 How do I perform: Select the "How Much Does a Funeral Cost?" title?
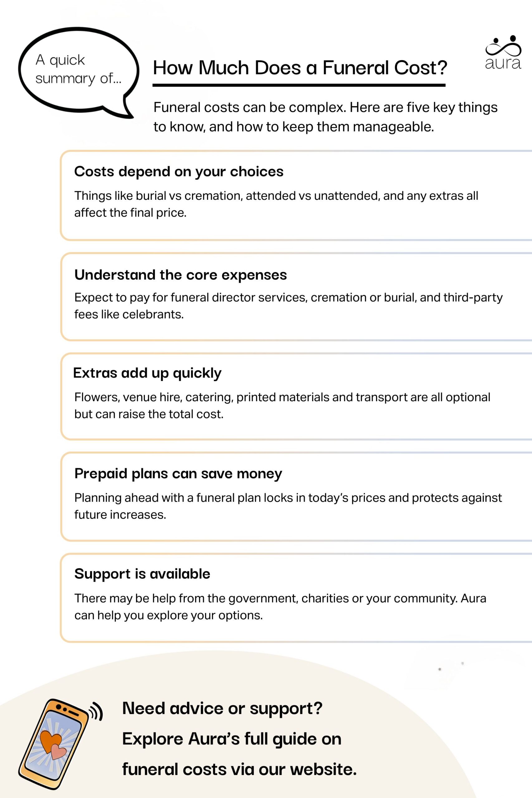(300, 68)
